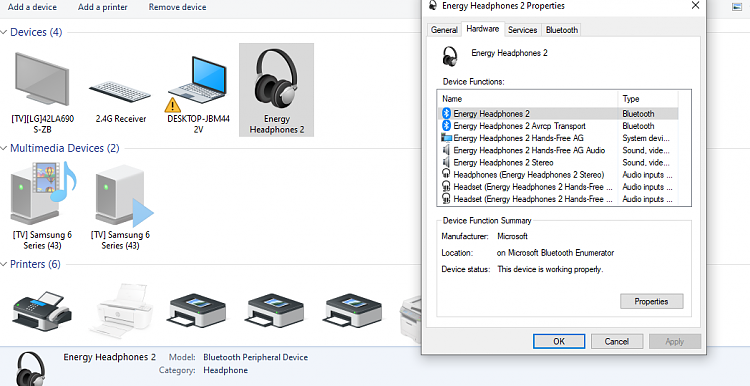Open the General tab

(444, 30)
